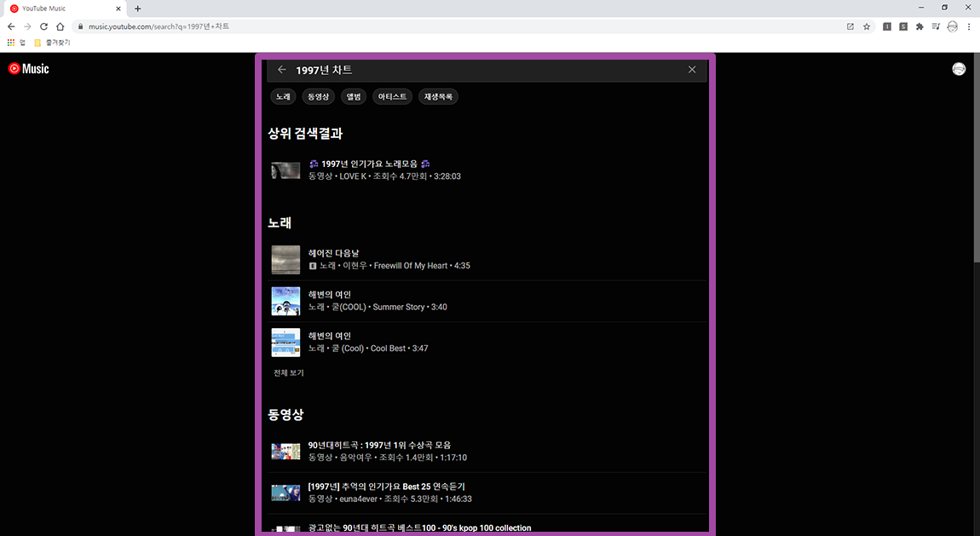980x536 pixels.
Task: Click the YouTube Music logo
Action: (x=28, y=69)
